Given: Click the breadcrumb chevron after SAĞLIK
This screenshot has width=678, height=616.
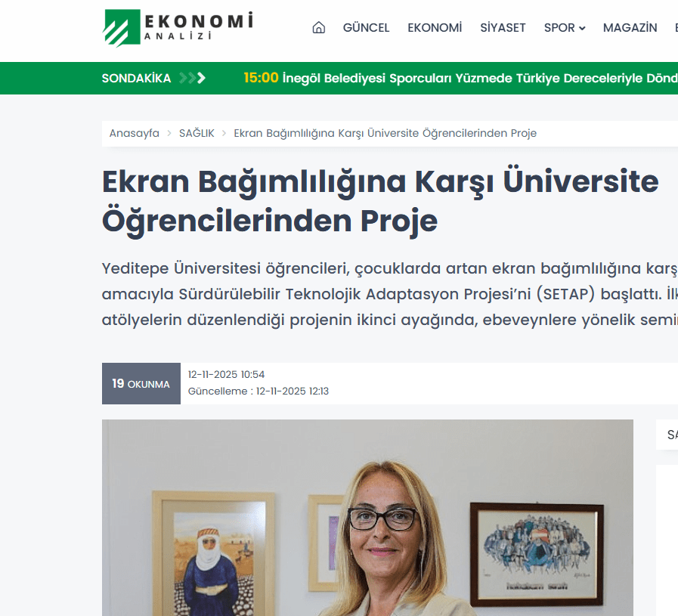Looking at the screenshot, I should pos(224,133).
